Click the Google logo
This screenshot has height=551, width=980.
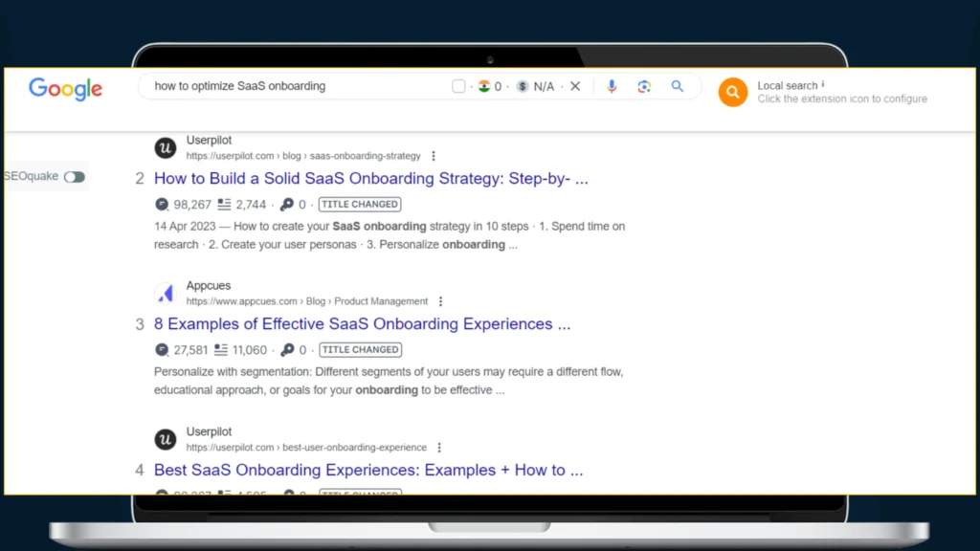pos(65,89)
